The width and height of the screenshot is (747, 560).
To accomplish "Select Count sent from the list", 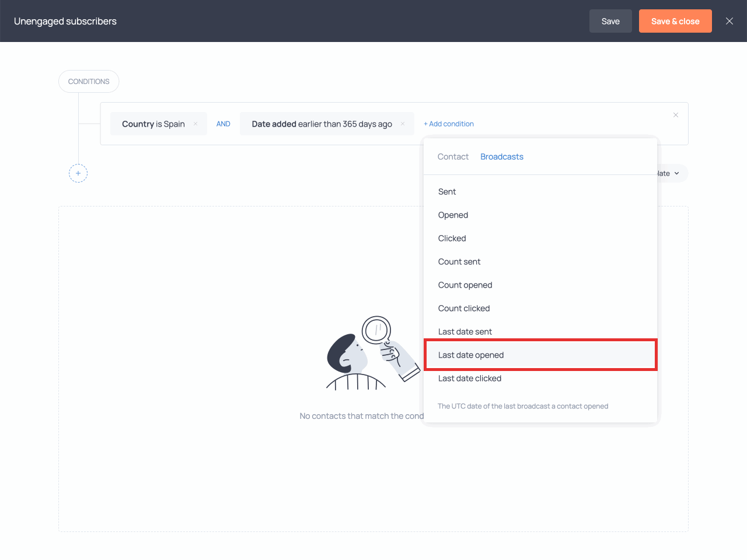I will coord(459,261).
